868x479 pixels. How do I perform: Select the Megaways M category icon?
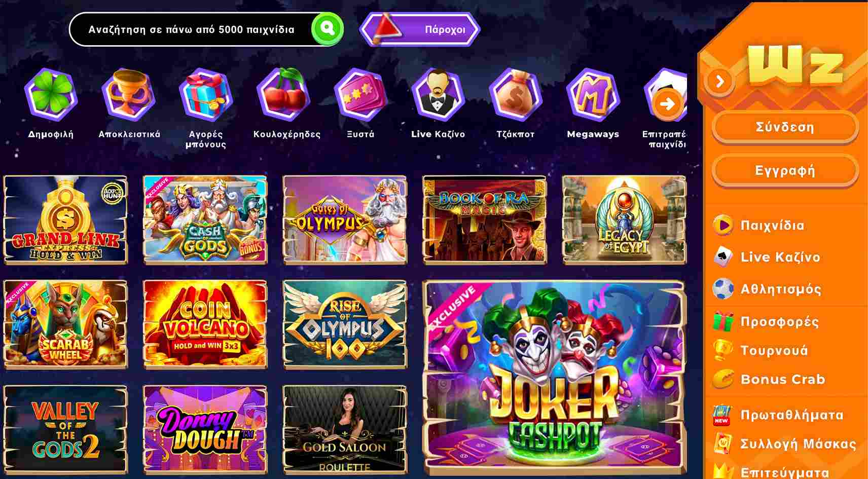(x=593, y=95)
